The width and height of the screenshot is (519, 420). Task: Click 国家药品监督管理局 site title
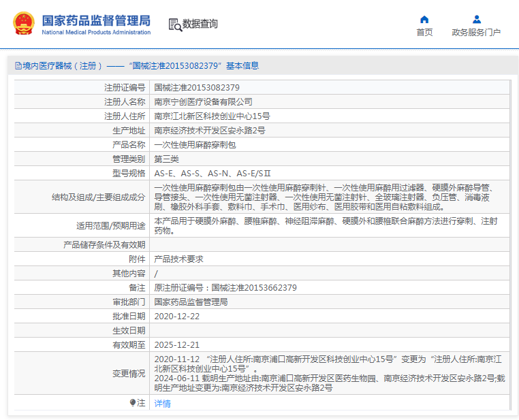(x=96, y=20)
